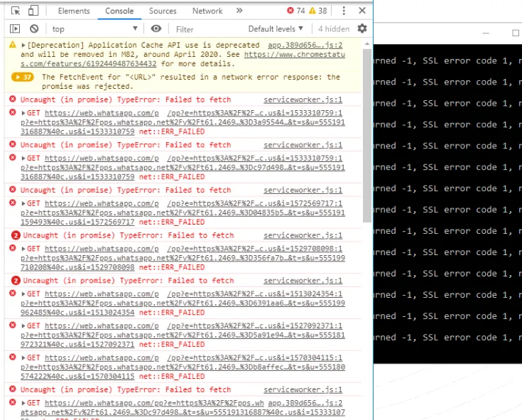Viewport: 522px width, 420px height.
Task: Click second repeat-count 2 badge on TypeError
Action: click(16, 281)
